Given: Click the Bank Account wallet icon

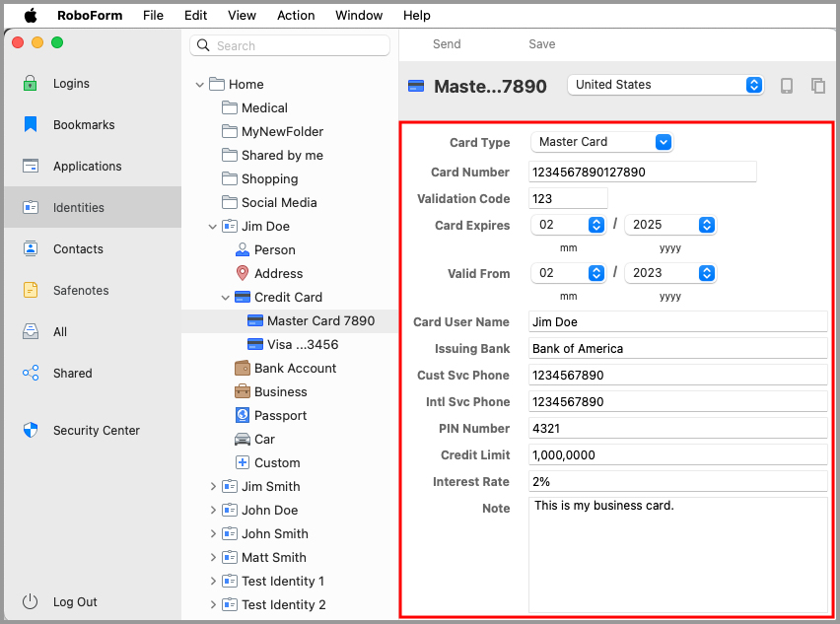Looking at the screenshot, I should (243, 368).
